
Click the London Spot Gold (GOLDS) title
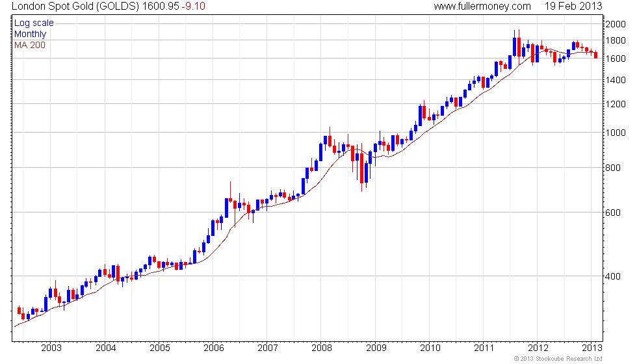coord(75,6)
